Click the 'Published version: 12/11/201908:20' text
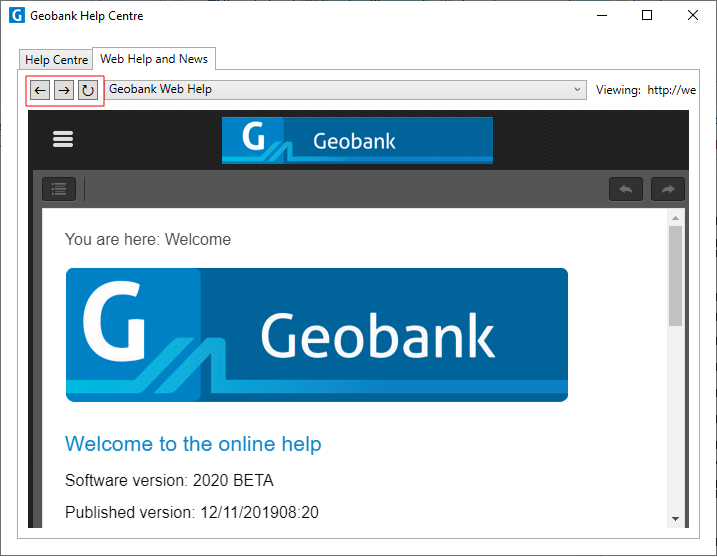 click(192, 513)
